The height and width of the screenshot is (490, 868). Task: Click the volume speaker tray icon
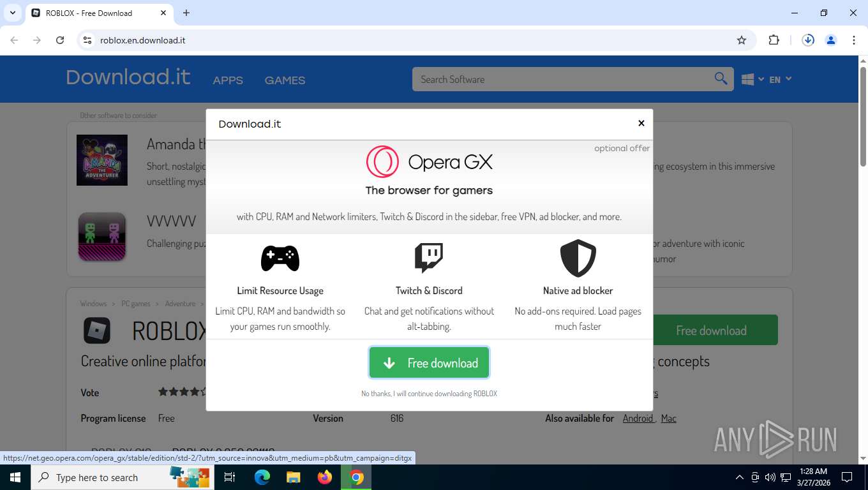coord(770,477)
